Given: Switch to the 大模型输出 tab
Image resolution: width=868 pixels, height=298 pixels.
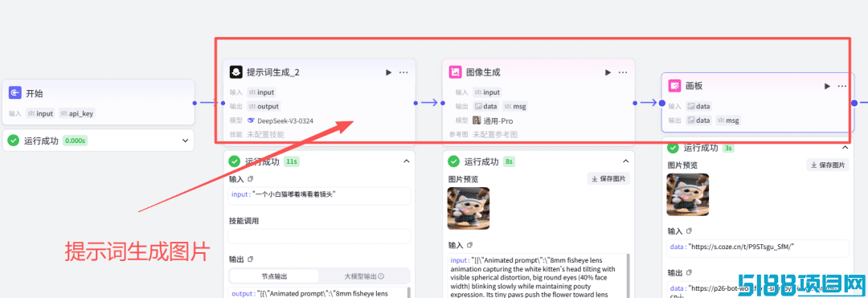Looking at the screenshot, I should 364,276.
